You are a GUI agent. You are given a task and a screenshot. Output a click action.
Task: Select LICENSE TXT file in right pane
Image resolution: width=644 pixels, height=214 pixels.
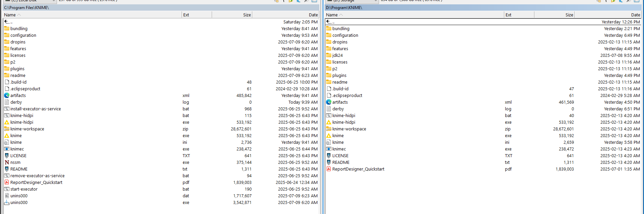340,156
